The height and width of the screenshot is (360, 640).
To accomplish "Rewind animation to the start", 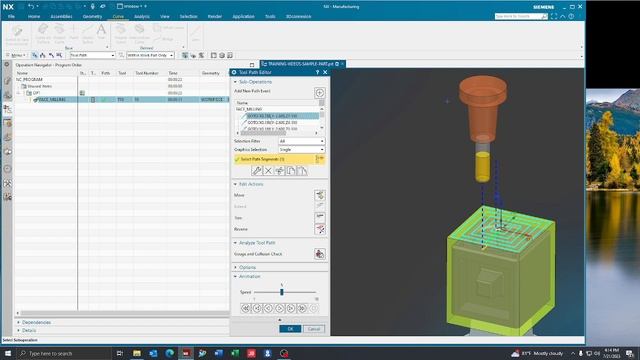I will tap(246, 308).
